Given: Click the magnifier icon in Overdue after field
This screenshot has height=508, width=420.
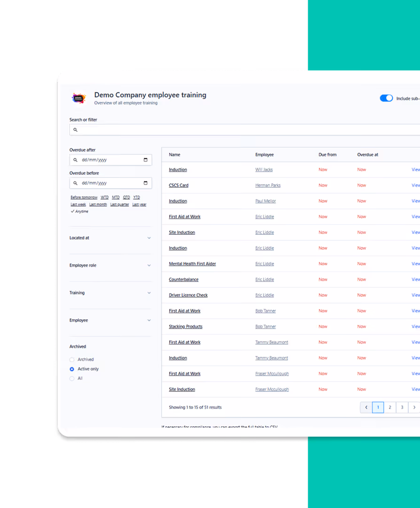Looking at the screenshot, I should 75,160.
